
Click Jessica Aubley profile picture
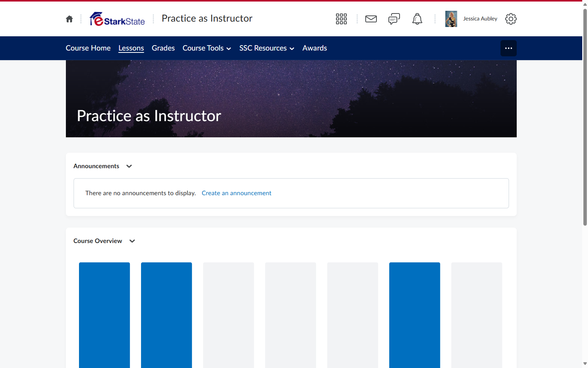point(451,19)
